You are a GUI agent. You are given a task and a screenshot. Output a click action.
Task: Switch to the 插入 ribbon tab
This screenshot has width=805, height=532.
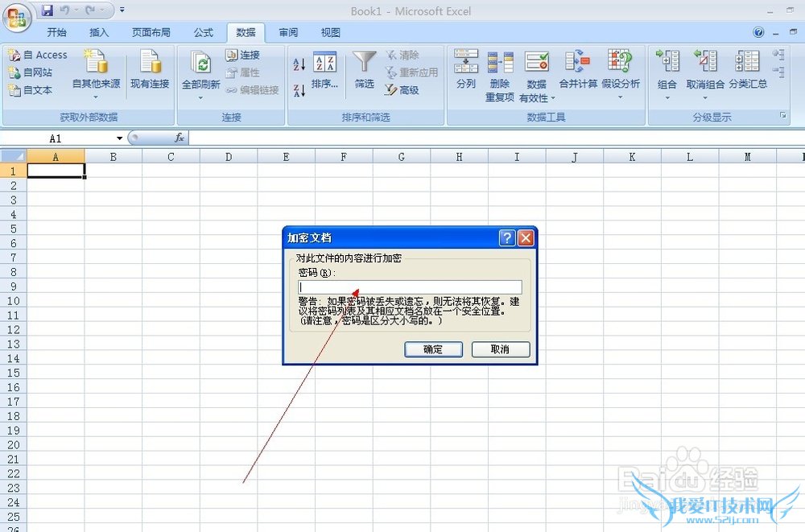click(x=99, y=33)
